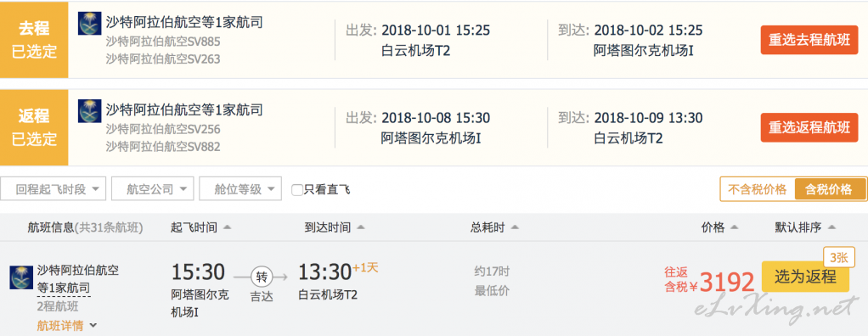Open the 舱位等级 dropdown
This screenshot has width=868, height=336.
point(240,189)
